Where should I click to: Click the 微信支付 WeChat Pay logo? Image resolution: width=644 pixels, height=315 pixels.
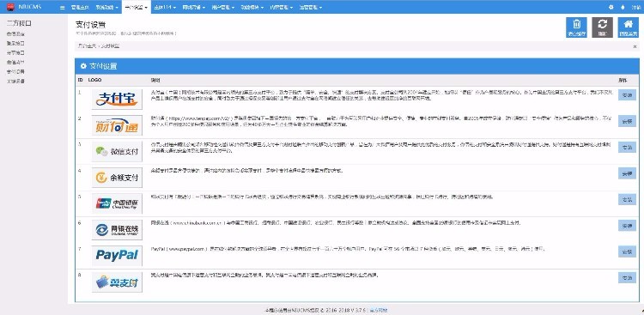117,152
